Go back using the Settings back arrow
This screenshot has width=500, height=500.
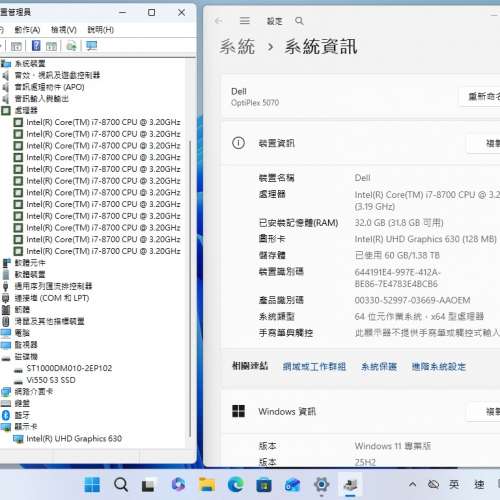[x=218, y=21]
